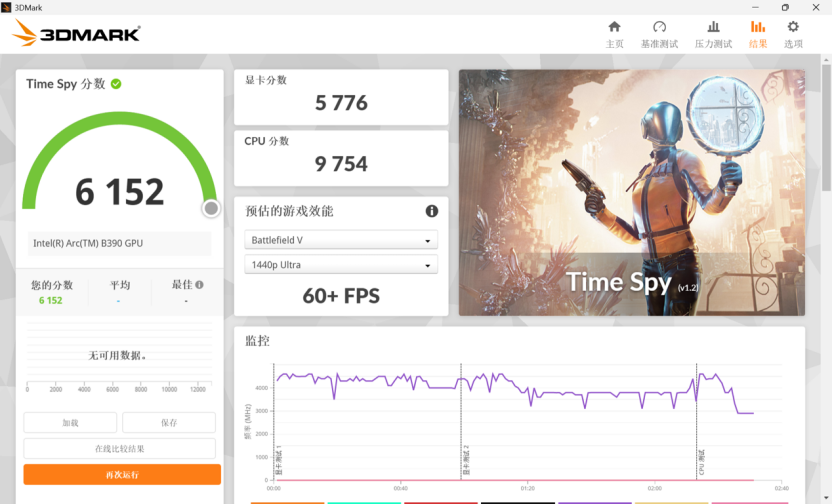Click scrollbar up arrow
The width and height of the screenshot is (832, 504).
point(826,59)
